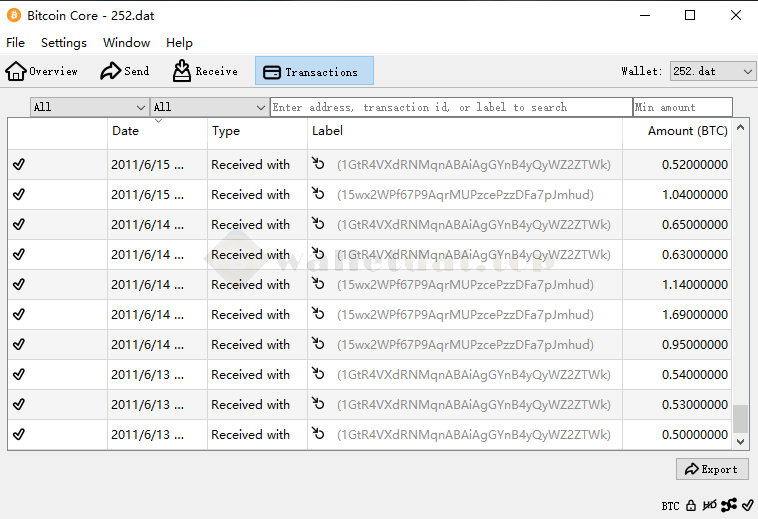
Task: Click the received icon on the 1.04000000 row
Action: click(319, 194)
